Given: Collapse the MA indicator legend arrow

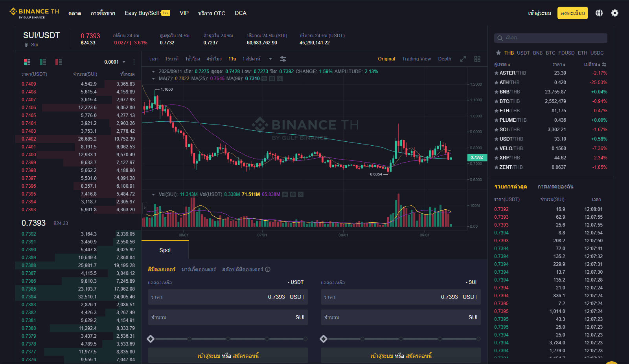Looking at the screenshot, I should (153, 79).
